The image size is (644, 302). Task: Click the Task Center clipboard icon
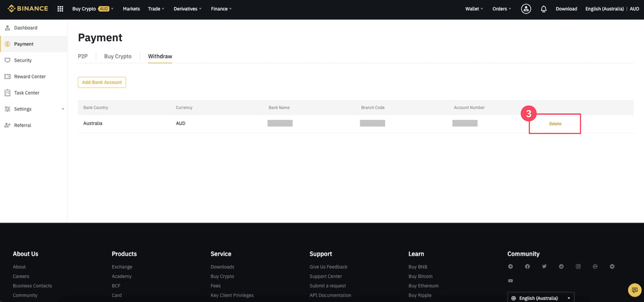7,93
